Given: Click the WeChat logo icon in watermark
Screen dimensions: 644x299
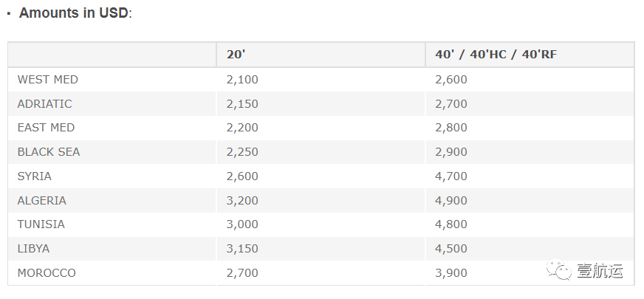Looking at the screenshot, I should click(558, 269).
